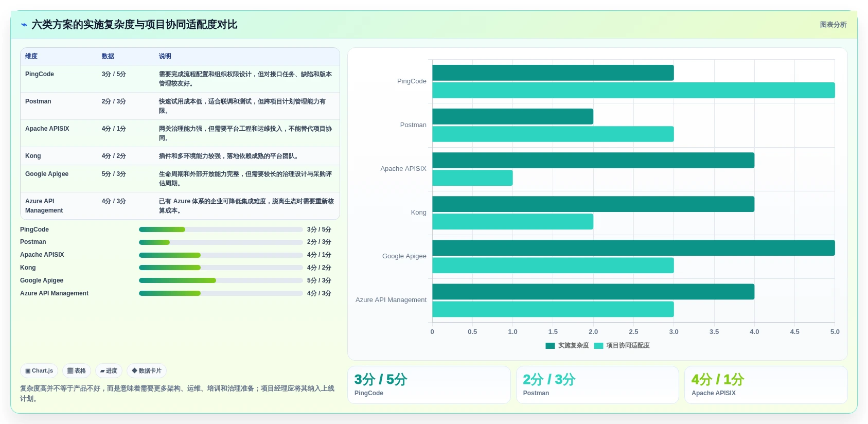
Task: Click Kong light teal bar in chart
Action: pos(513,222)
